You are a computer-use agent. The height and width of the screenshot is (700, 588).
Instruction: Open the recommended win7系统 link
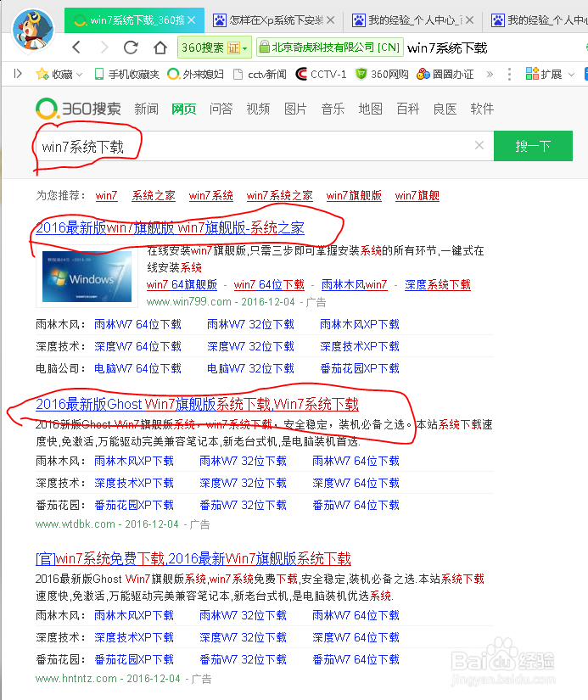(210, 195)
